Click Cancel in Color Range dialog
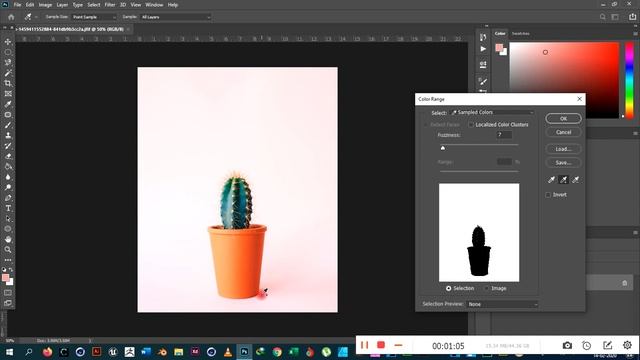This screenshot has height=360, width=640. pos(563,132)
